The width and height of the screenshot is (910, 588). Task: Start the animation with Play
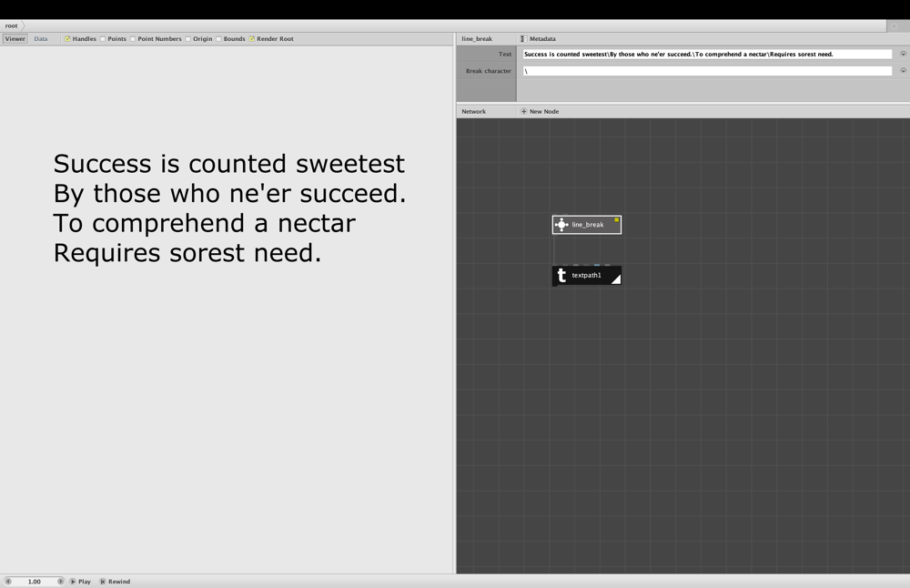pyautogui.click(x=81, y=581)
